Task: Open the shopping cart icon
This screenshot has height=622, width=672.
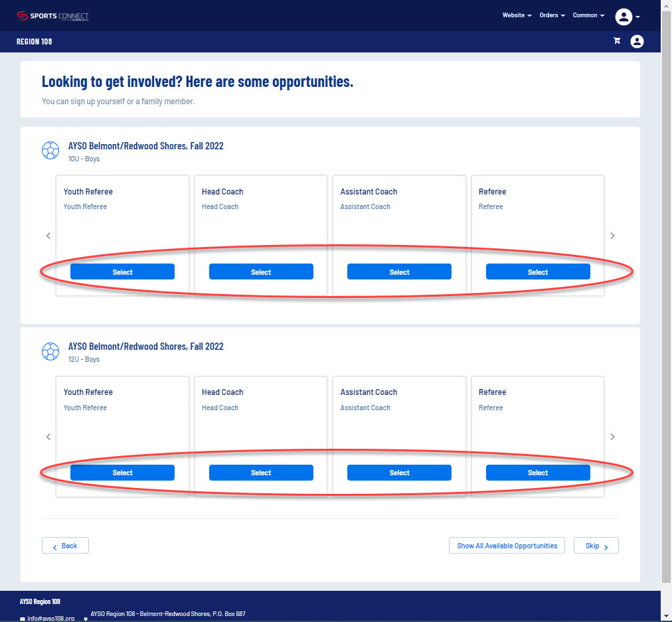Action: point(617,41)
